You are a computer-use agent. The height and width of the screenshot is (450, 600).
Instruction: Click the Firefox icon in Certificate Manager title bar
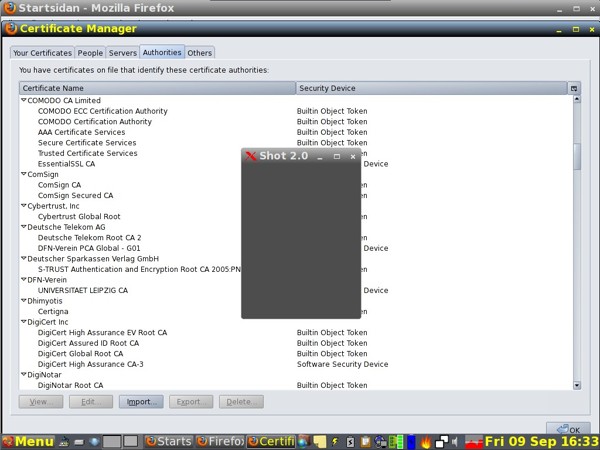pyautogui.click(x=11, y=28)
